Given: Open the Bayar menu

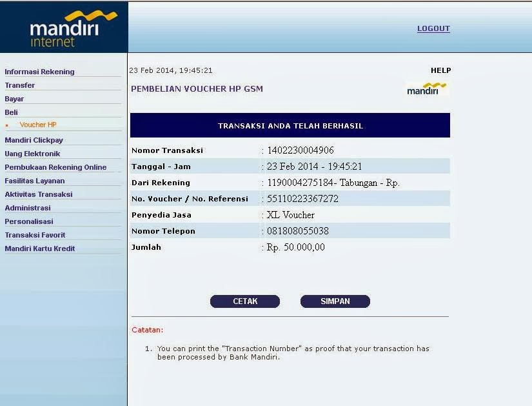Looking at the screenshot, I should [x=14, y=99].
